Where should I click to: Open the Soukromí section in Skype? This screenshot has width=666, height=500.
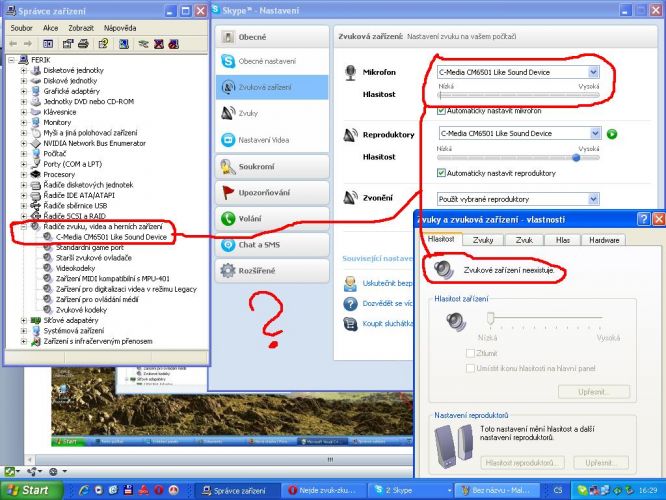272,167
